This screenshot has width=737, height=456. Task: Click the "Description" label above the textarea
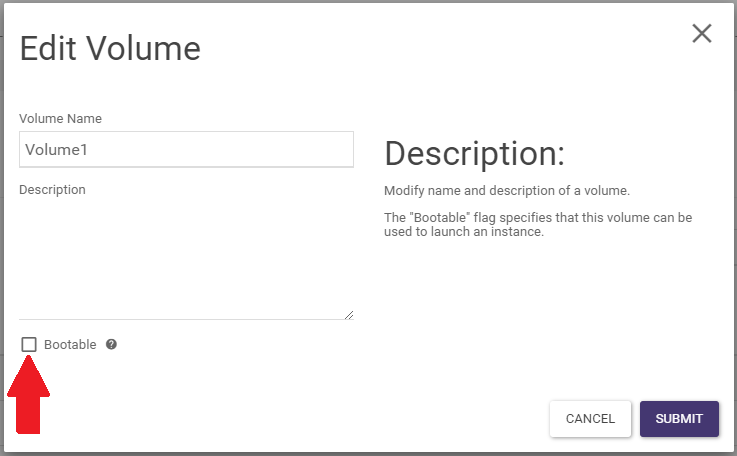[x=52, y=189]
